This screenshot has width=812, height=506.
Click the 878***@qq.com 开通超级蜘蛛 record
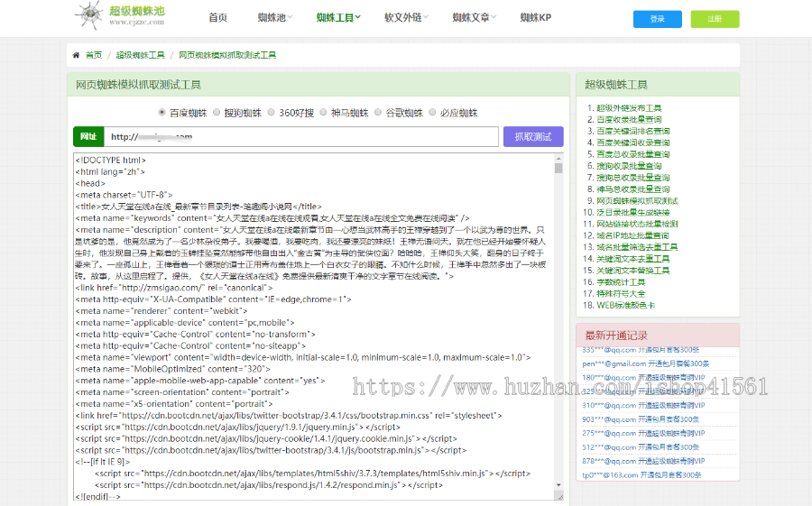click(x=643, y=461)
